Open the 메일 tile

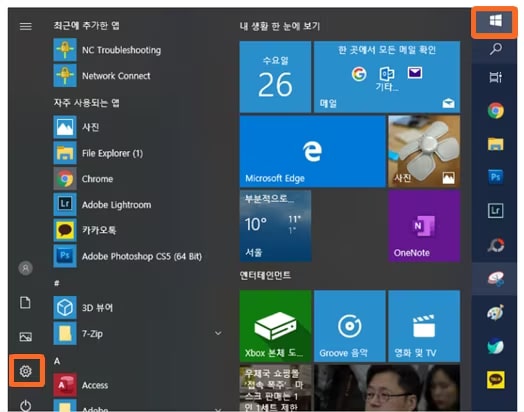[387, 77]
